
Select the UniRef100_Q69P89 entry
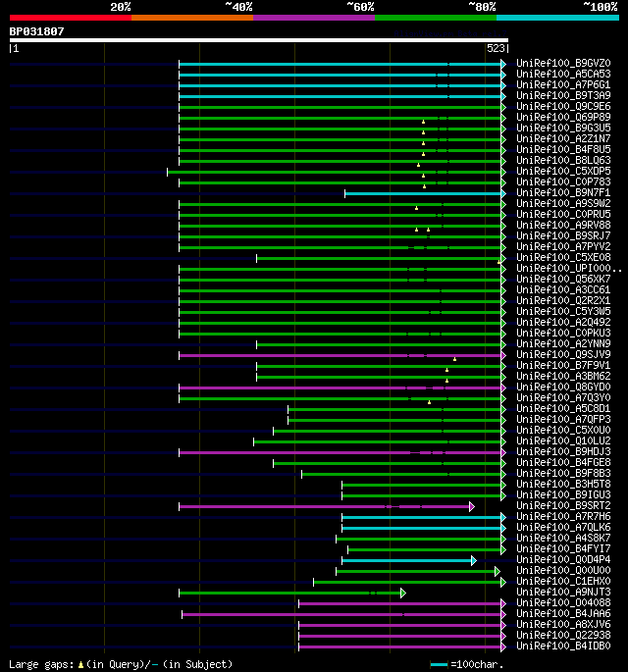coord(563,118)
